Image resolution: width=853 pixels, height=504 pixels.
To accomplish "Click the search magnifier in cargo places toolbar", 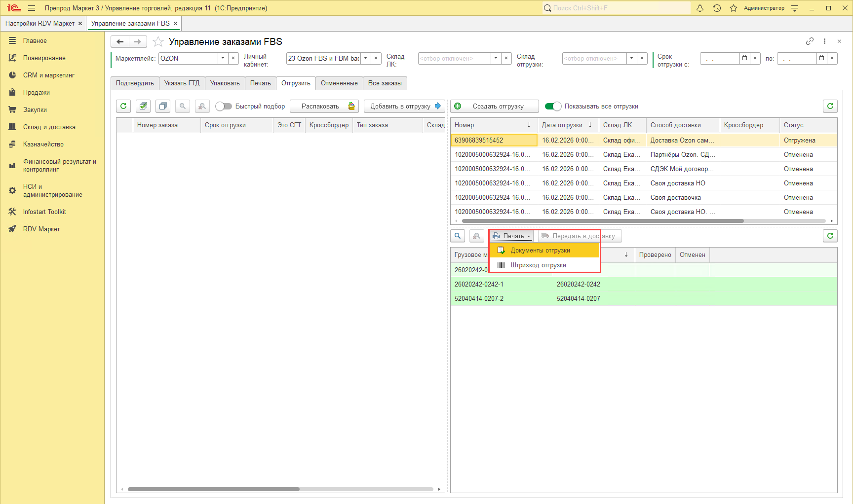I will click(458, 236).
